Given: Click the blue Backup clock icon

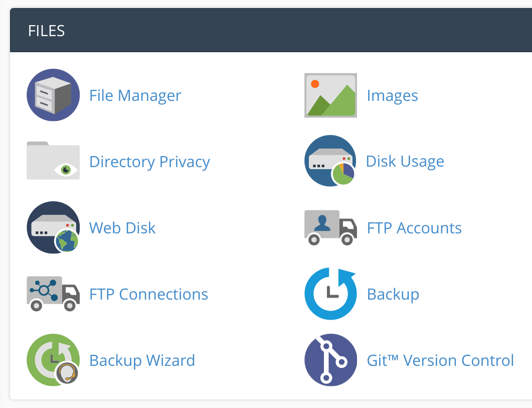Looking at the screenshot, I should [330, 294].
